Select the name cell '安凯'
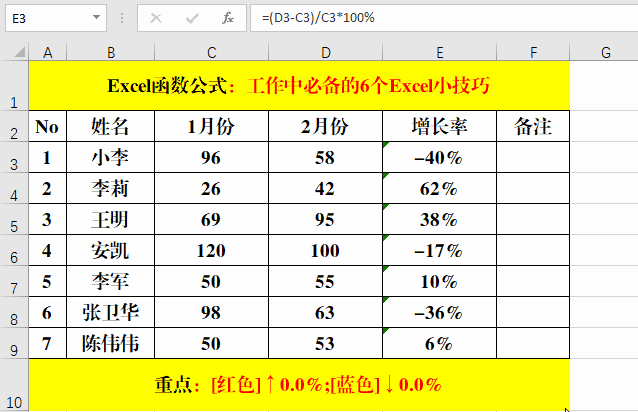Viewport: 638px width, 412px height. (x=111, y=250)
